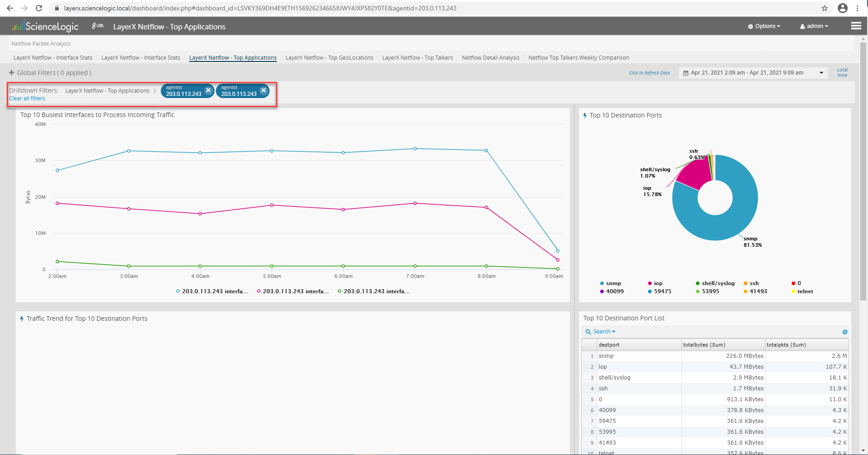Click the lightning icon on Top 10 Destination Ports
868x455 pixels.
coord(584,115)
